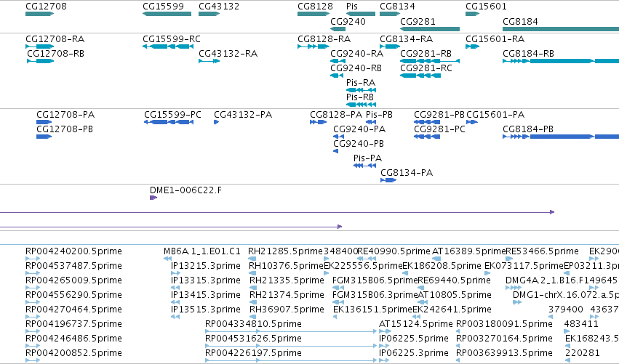Screen dimensions: 619x364
Task: Select EST RP004240200.5prime
Action: click(x=33, y=259)
